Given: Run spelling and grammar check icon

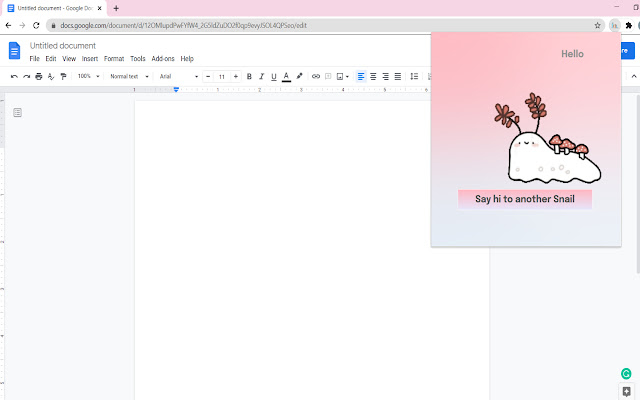Looking at the screenshot, I should 51,76.
